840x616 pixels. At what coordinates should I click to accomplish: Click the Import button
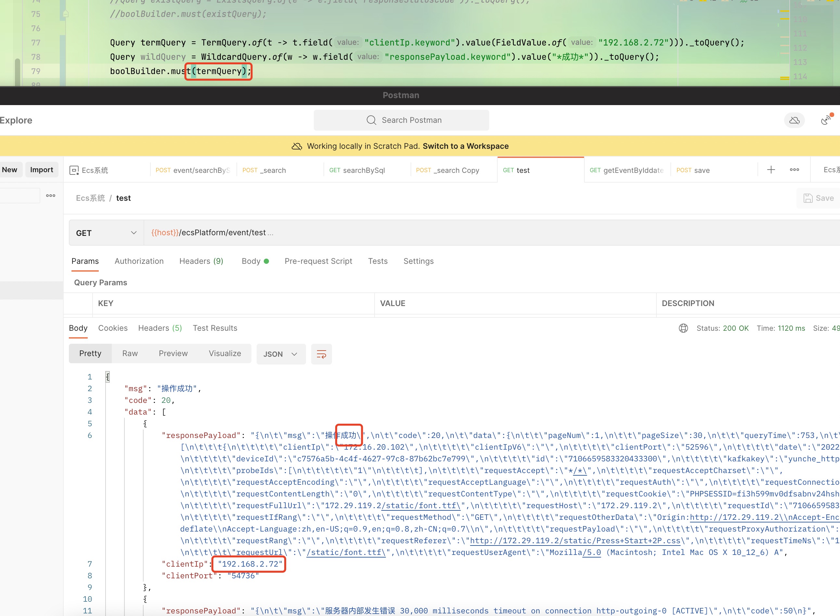(x=42, y=170)
